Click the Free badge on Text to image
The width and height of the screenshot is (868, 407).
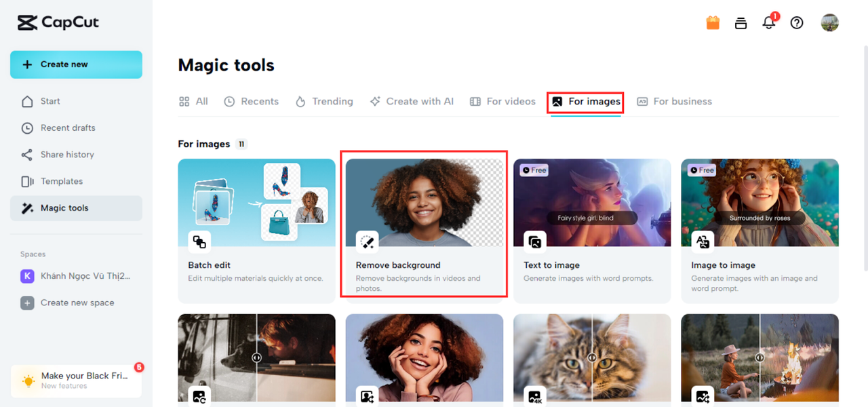tap(534, 170)
